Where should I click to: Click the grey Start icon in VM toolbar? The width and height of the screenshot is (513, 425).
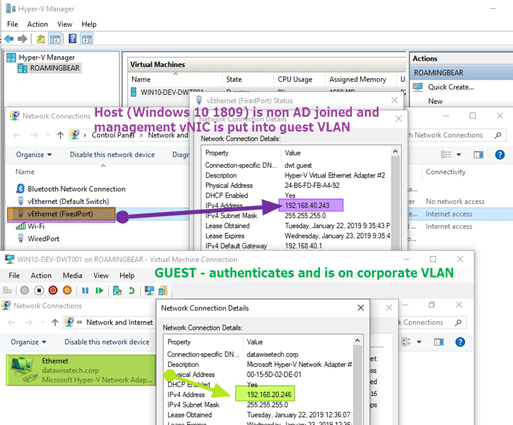pos(24,290)
